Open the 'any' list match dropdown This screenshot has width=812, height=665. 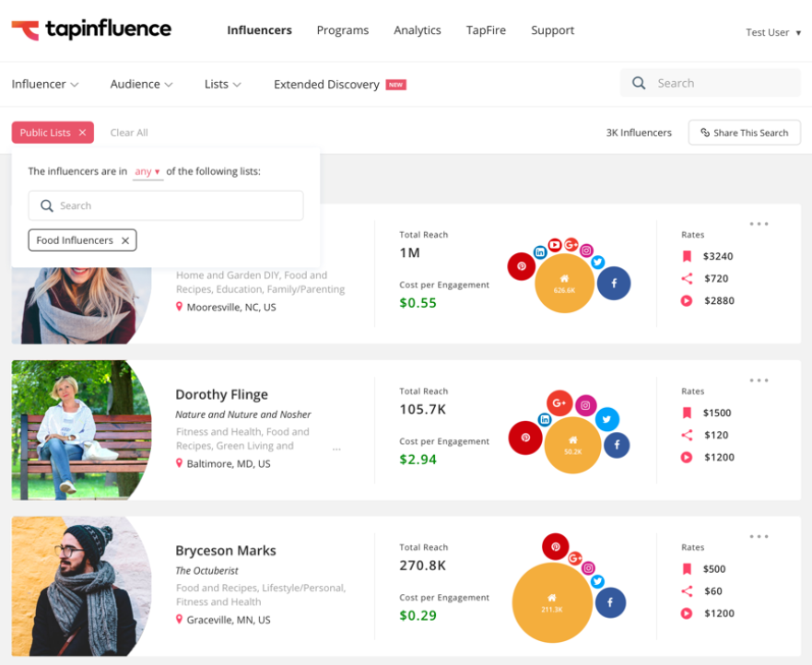[147, 171]
